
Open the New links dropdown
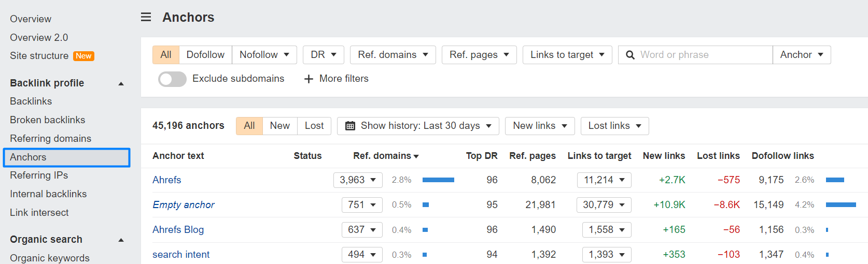coord(540,126)
